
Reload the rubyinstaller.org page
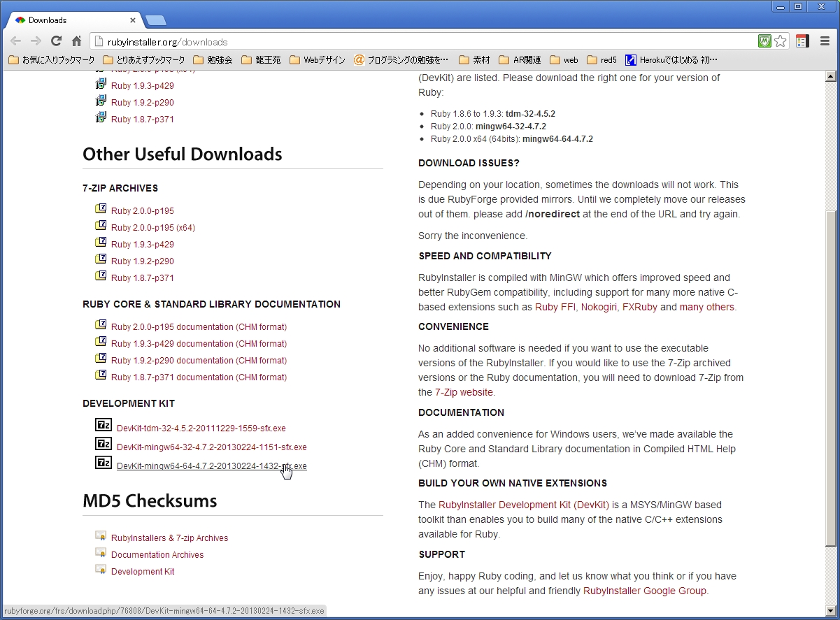tap(57, 41)
